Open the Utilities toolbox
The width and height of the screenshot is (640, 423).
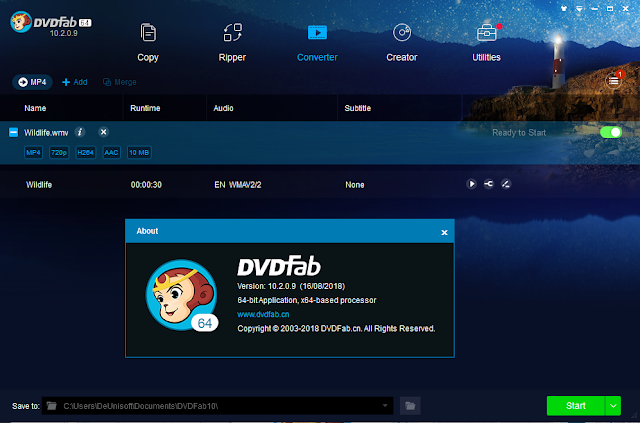[487, 43]
